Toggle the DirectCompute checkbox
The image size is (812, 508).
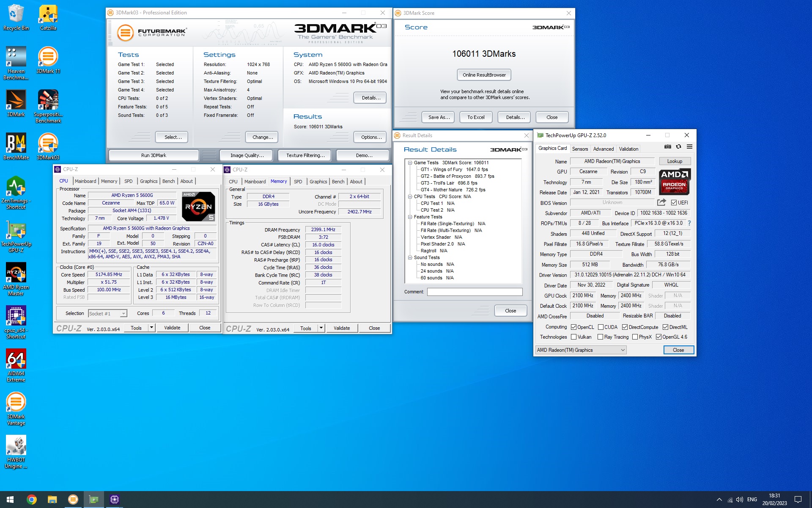[625, 327]
